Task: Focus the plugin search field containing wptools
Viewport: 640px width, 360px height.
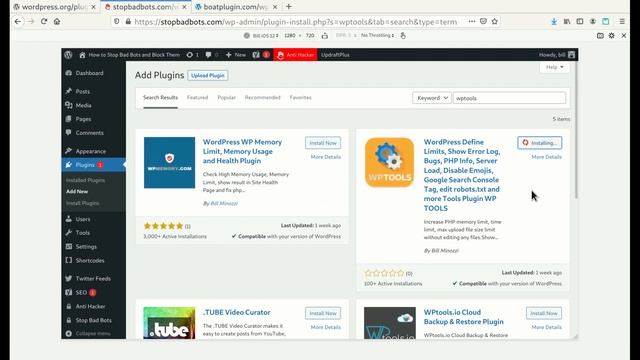Action: [509, 98]
